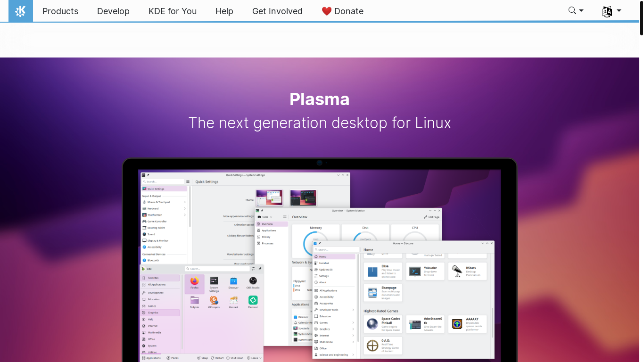644x362 pixels.
Task: Open Installed in Discover sidebar
Action: pos(334,263)
